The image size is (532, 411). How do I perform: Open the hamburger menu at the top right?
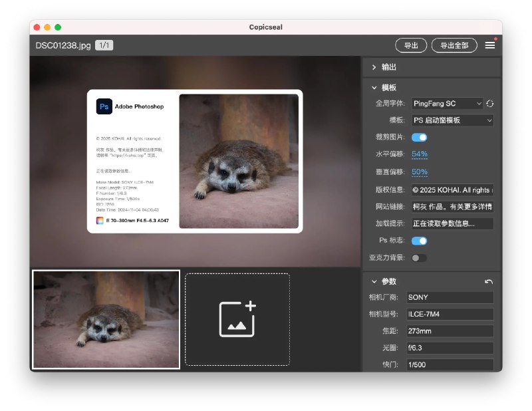click(490, 45)
